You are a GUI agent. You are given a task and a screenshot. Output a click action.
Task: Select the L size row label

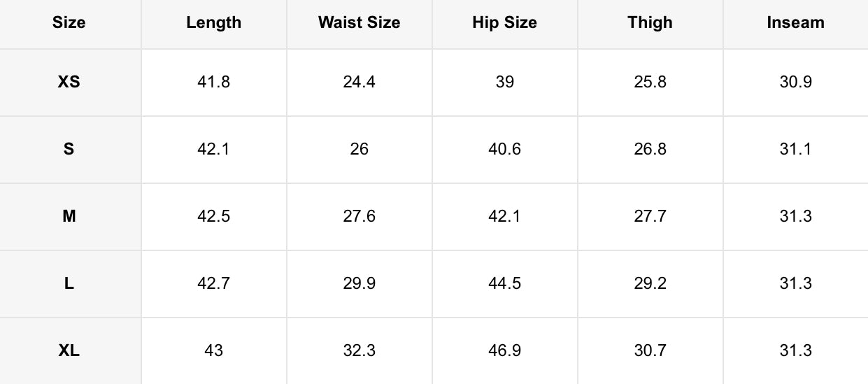click(x=69, y=283)
